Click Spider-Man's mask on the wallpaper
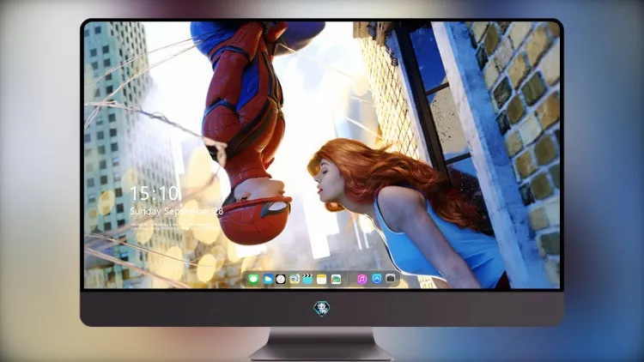Image resolution: width=644 pixels, height=362 pixels. coord(256,220)
